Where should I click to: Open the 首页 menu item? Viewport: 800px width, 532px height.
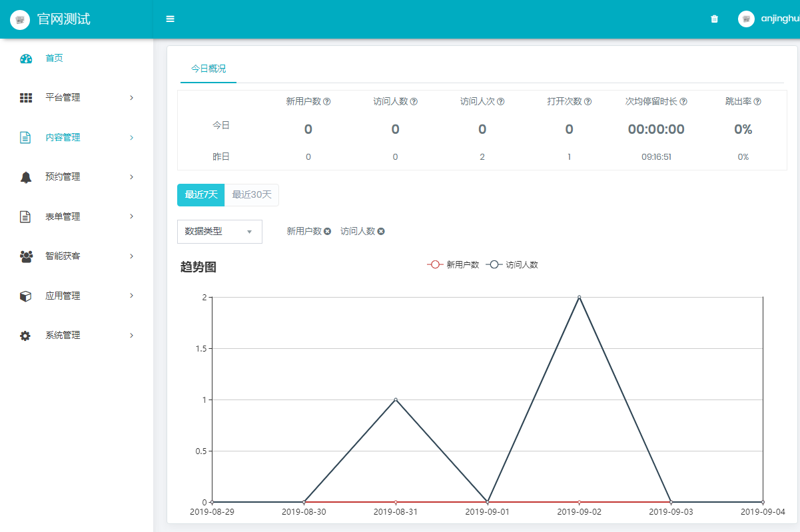click(x=54, y=59)
